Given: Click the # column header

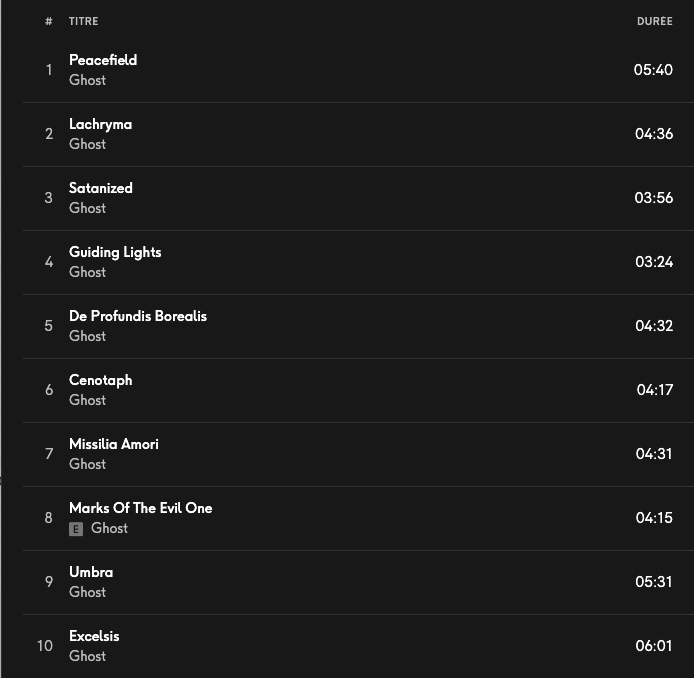Looking at the screenshot, I should 48,21.
